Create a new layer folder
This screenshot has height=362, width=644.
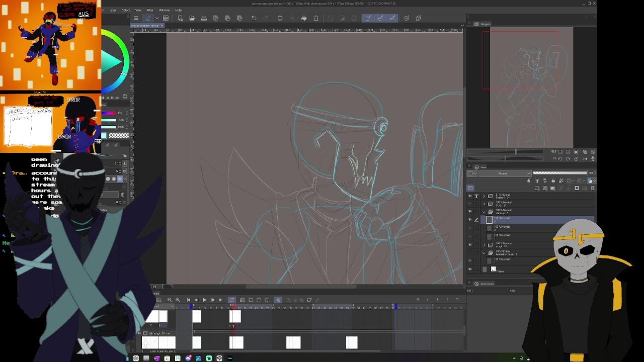pos(552,188)
